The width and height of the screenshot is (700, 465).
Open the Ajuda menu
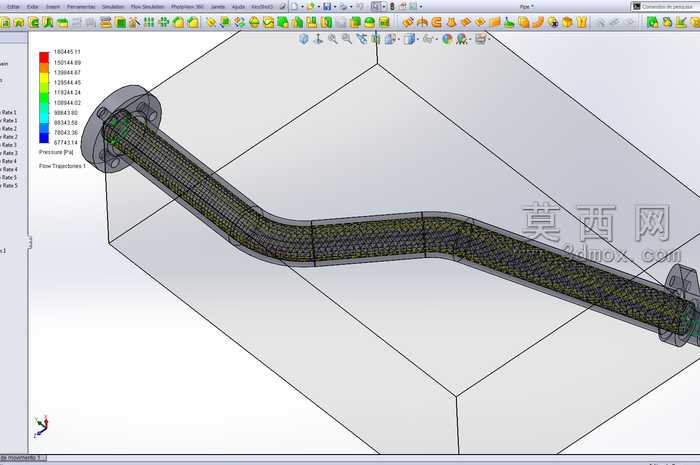point(238,7)
